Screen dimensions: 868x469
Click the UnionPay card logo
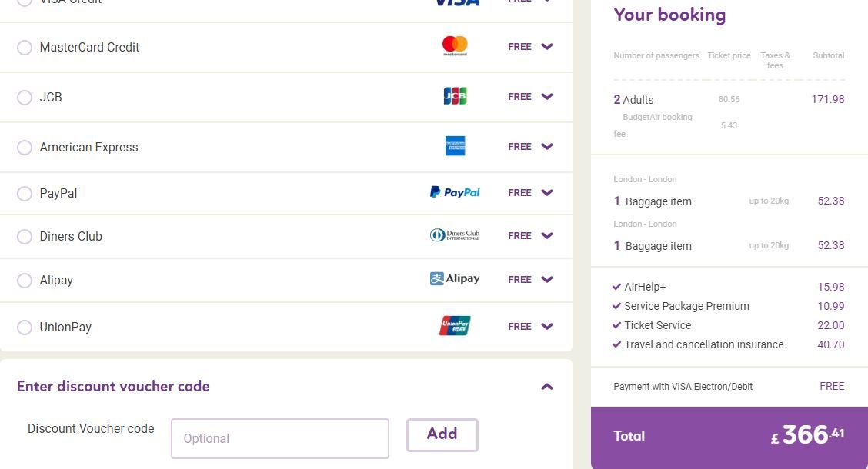click(455, 326)
